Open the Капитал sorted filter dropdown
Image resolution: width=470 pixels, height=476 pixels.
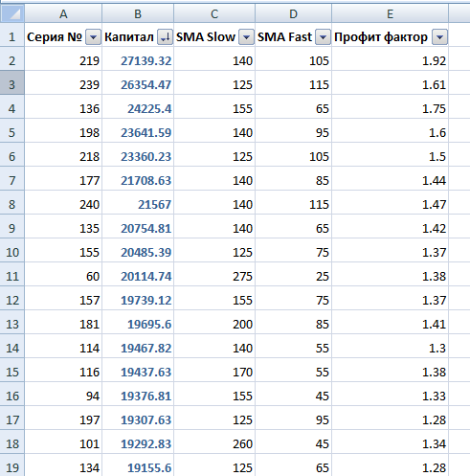tap(165, 37)
